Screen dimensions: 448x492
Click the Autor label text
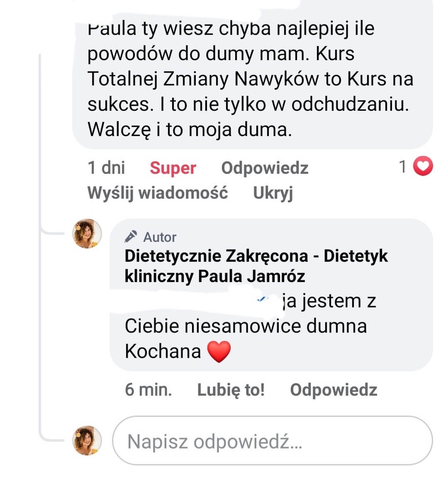coord(160,237)
